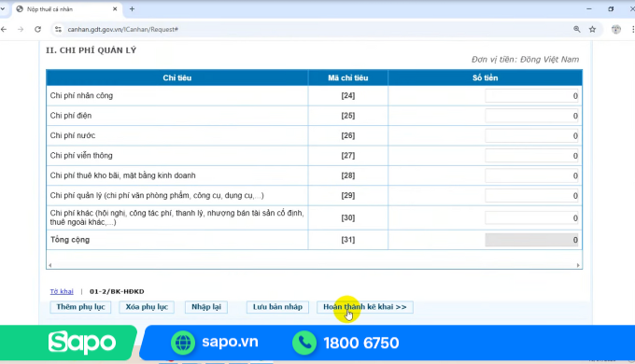The height and width of the screenshot is (364, 635).
Task: Click amount field for Chi phí nước
Action: (531, 135)
